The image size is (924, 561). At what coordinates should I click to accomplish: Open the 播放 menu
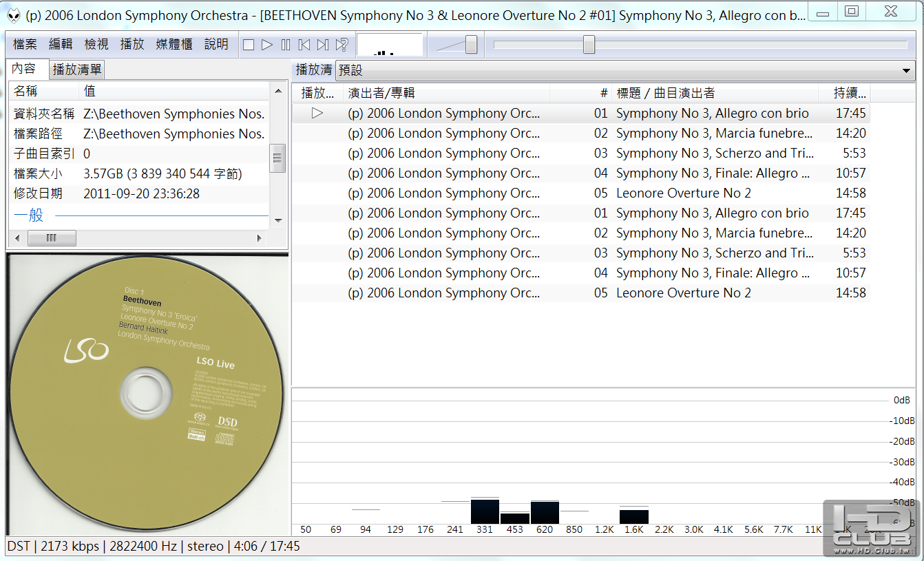pos(132,44)
